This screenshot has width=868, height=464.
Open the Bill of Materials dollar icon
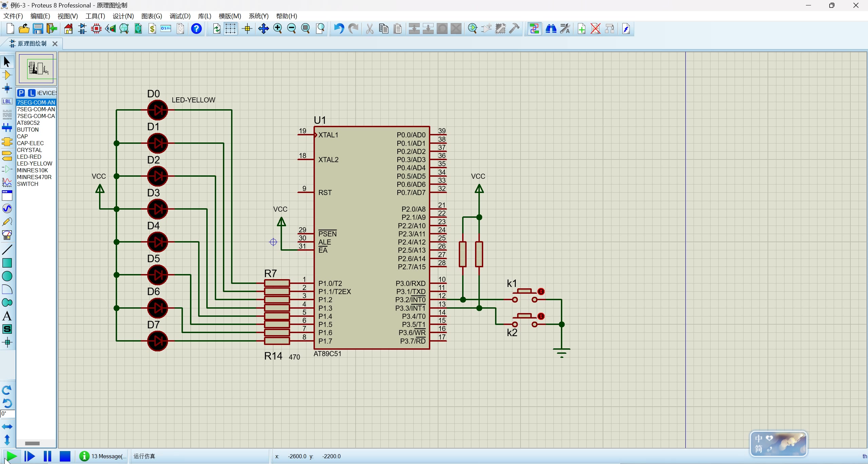coord(152,29)
